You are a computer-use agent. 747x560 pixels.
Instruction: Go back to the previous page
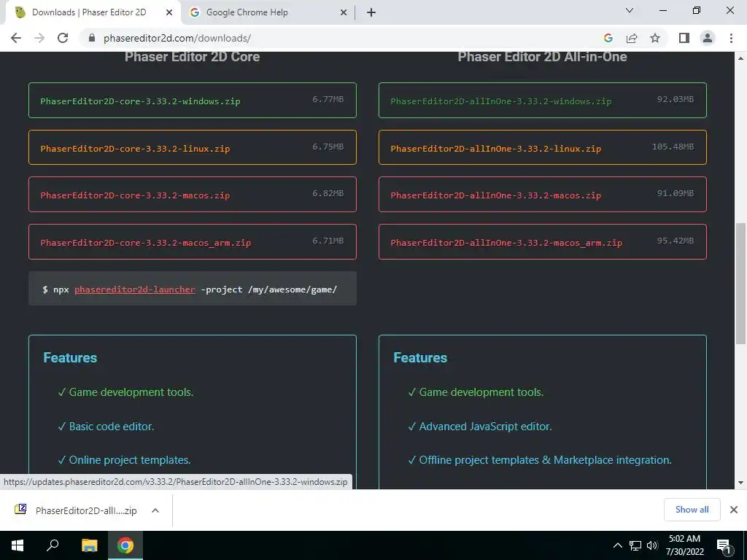(16, 38)
